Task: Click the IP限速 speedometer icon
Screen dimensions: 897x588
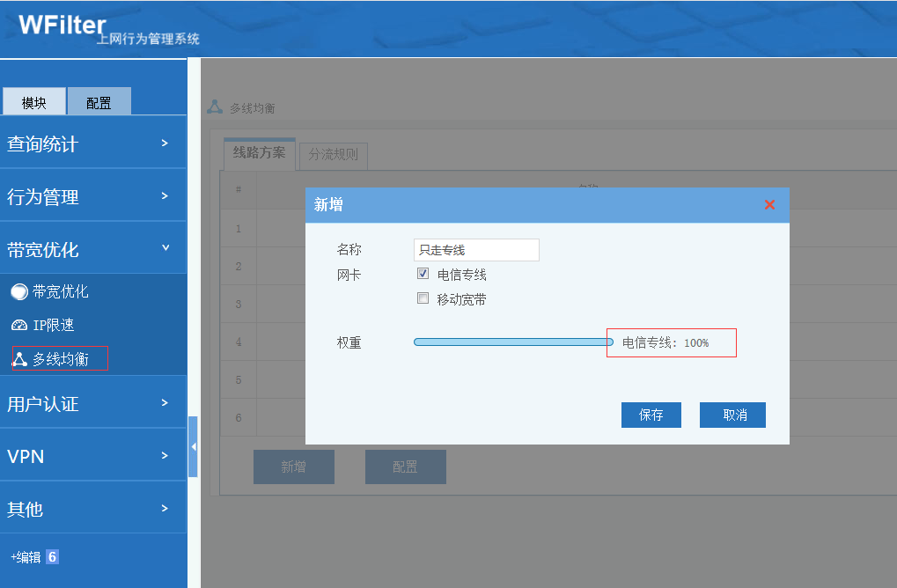Action: 19,326
